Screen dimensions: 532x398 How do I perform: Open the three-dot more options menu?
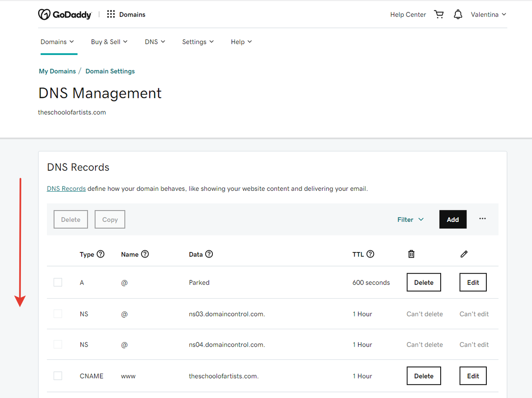tap(482, 219)
